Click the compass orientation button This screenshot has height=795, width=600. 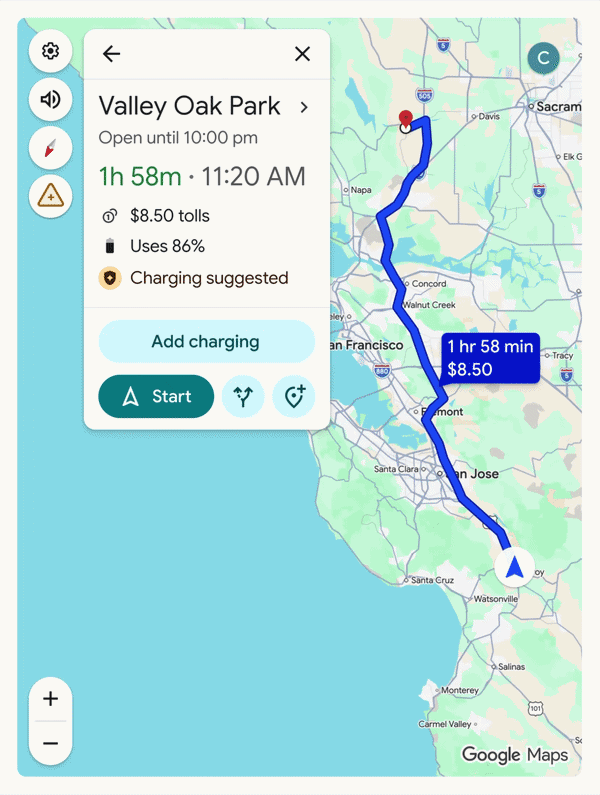click(x=50, y=148)
